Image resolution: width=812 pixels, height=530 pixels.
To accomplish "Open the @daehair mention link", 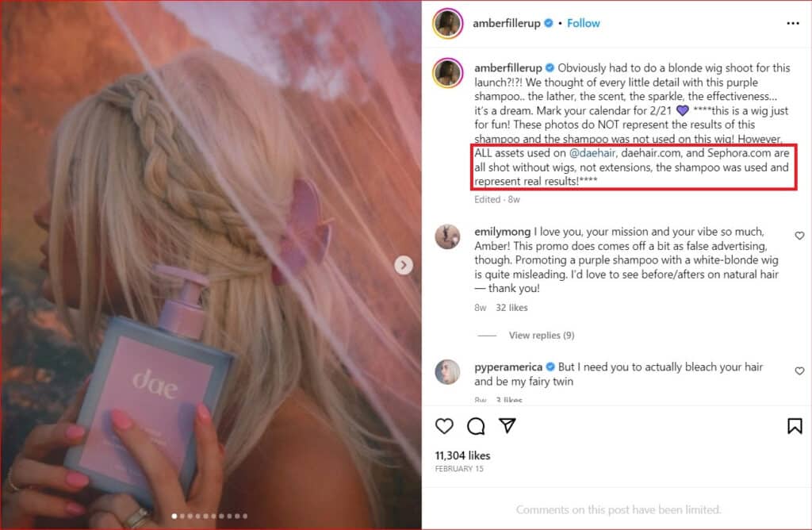I will click(x=592, y=153).
